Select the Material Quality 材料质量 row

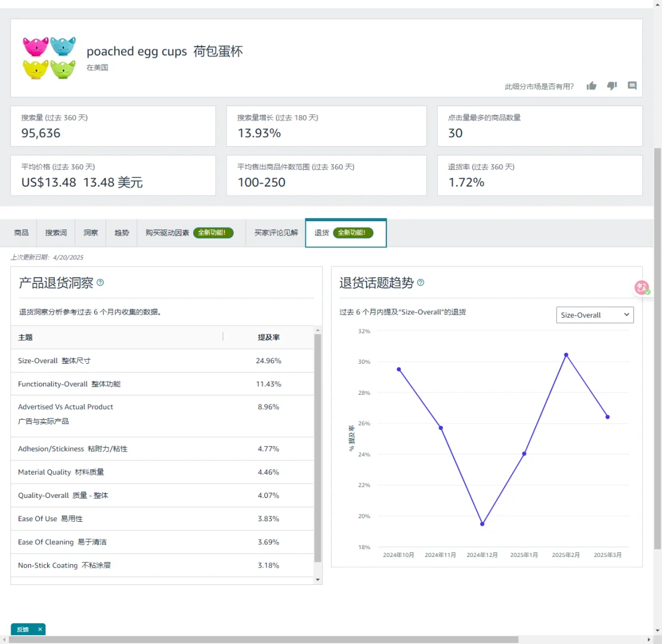(x=162, y=472)
